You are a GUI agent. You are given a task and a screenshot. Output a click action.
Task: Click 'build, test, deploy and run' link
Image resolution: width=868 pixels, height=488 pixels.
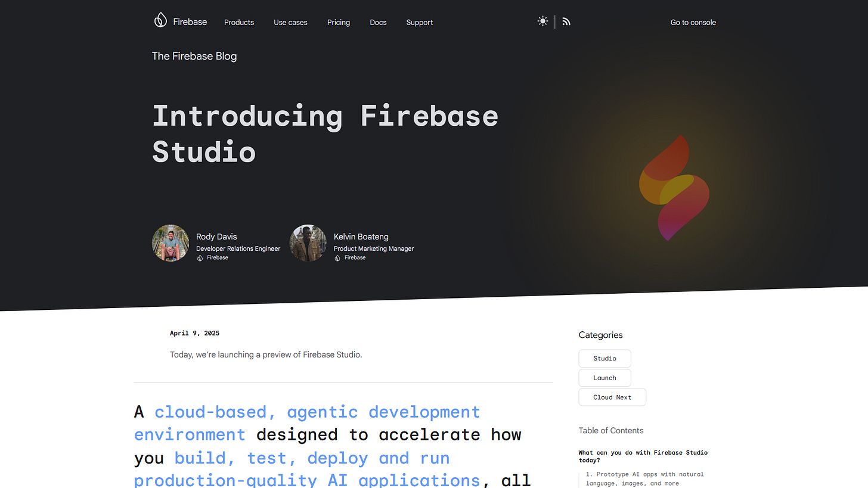pos(312,458)
